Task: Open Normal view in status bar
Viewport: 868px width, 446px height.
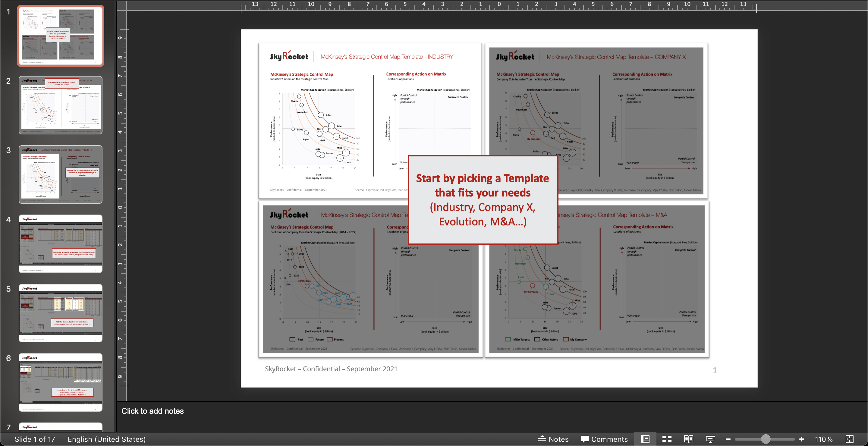Action: [645, 439]
